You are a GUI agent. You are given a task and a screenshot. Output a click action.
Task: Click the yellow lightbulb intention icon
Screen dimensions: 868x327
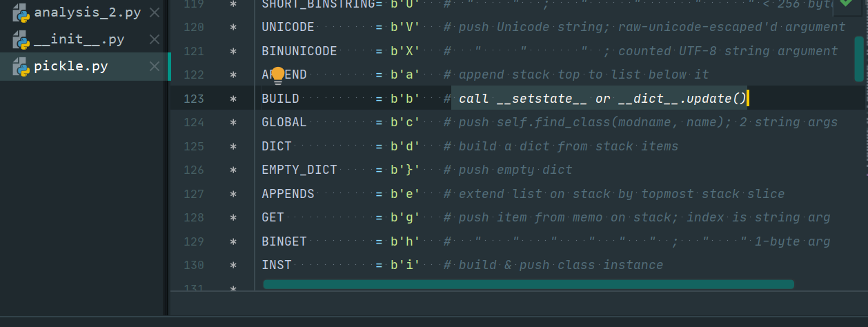278,75
